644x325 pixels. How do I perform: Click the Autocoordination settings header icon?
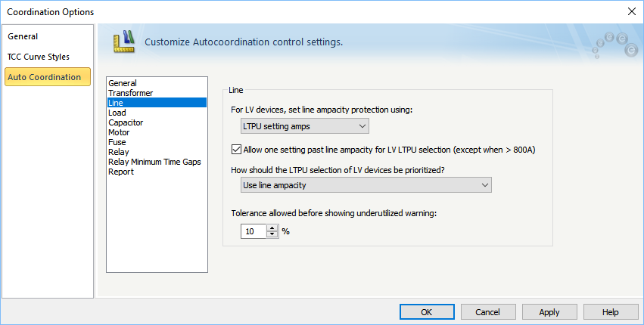(x=123, y=41)
